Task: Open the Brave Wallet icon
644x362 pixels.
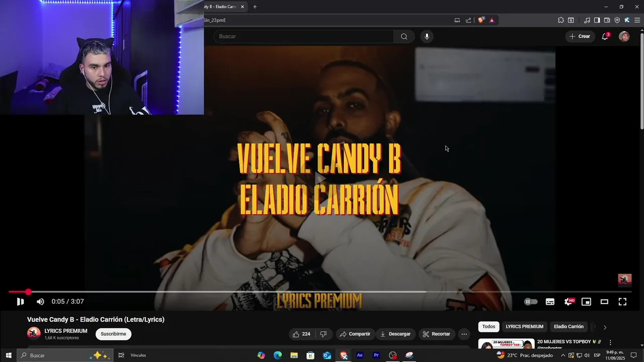Action: point(607,20)
